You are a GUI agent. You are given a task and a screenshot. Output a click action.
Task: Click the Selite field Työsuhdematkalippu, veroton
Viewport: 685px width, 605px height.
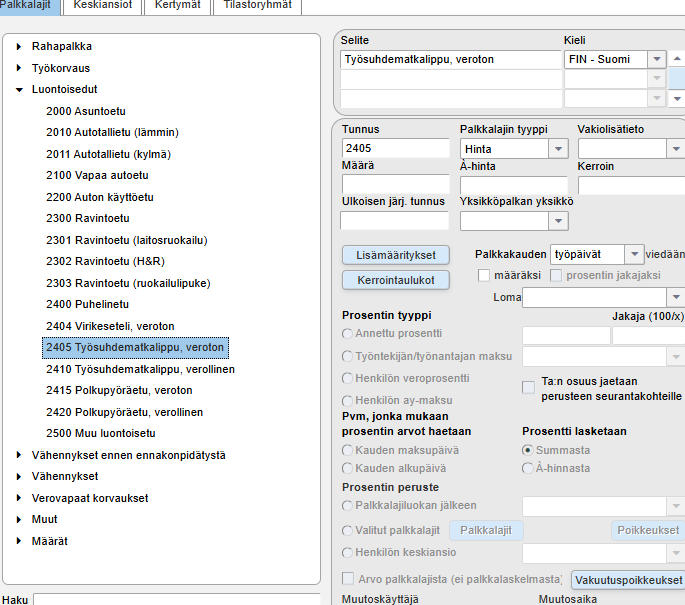pos(451,59)
